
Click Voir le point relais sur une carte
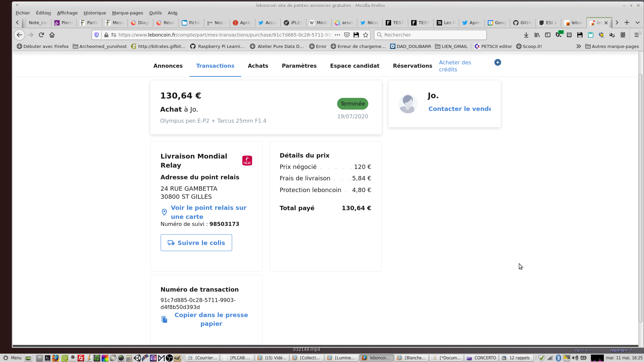coord(208,212)
